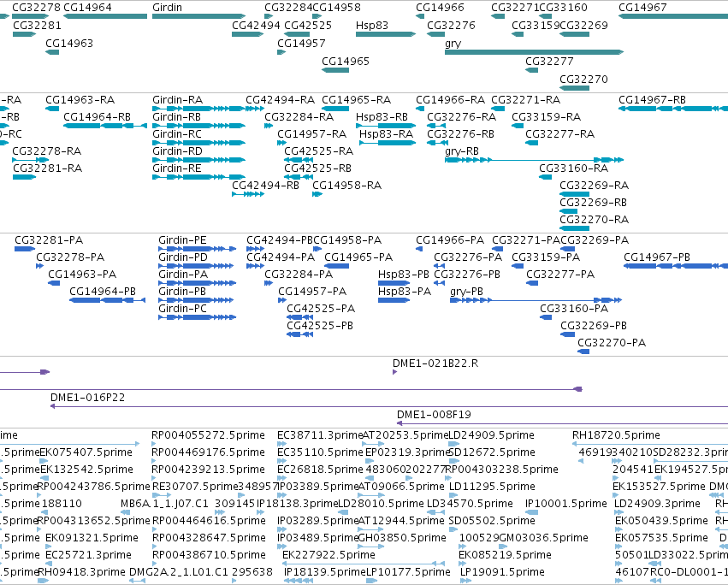Select the CG14967-PB protein glyph

(x=676, y=266)
